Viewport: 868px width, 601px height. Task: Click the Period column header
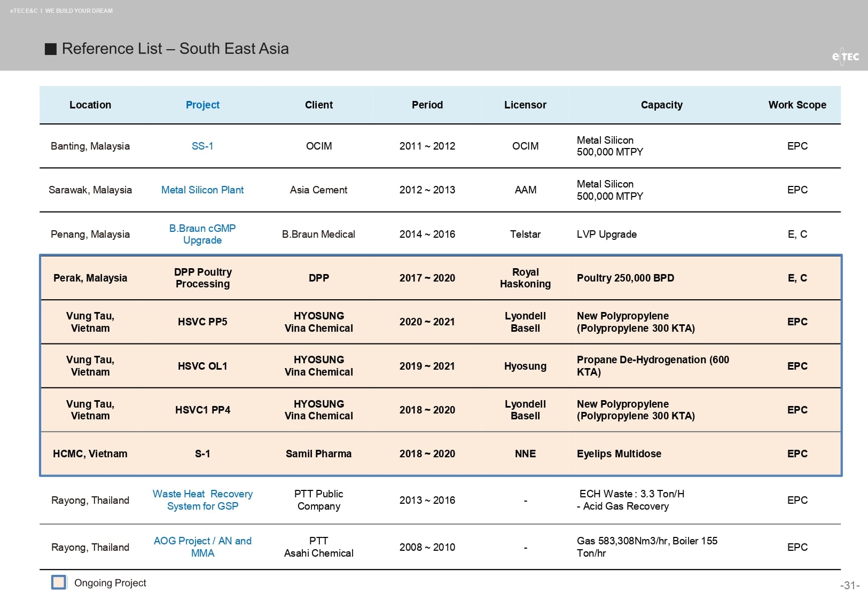tap(427, 105)
